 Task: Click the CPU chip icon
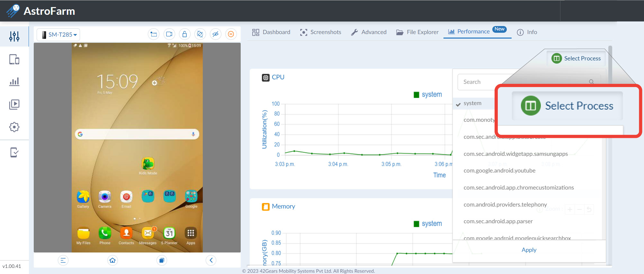(266, 77)
